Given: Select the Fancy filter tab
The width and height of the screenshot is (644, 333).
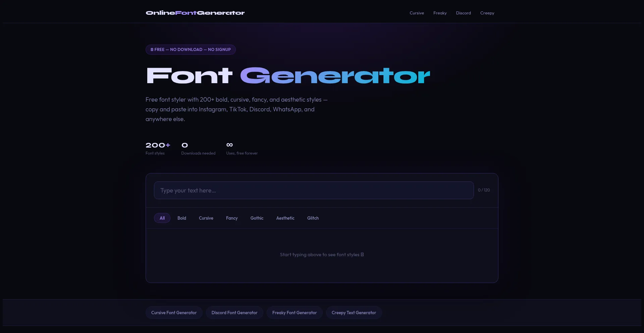Looking at the screenshot, I should (232, 218).
